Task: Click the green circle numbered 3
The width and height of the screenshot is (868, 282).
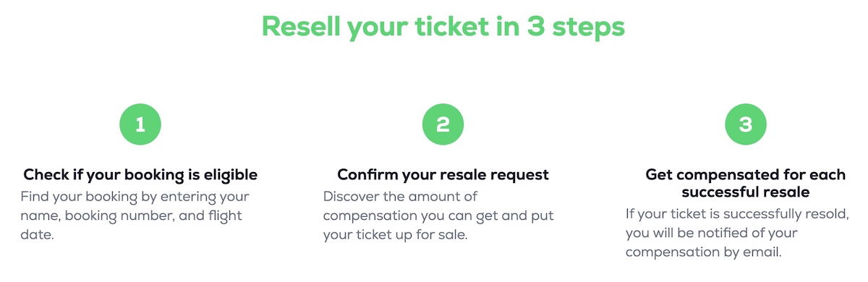Action: click(746, 124)
